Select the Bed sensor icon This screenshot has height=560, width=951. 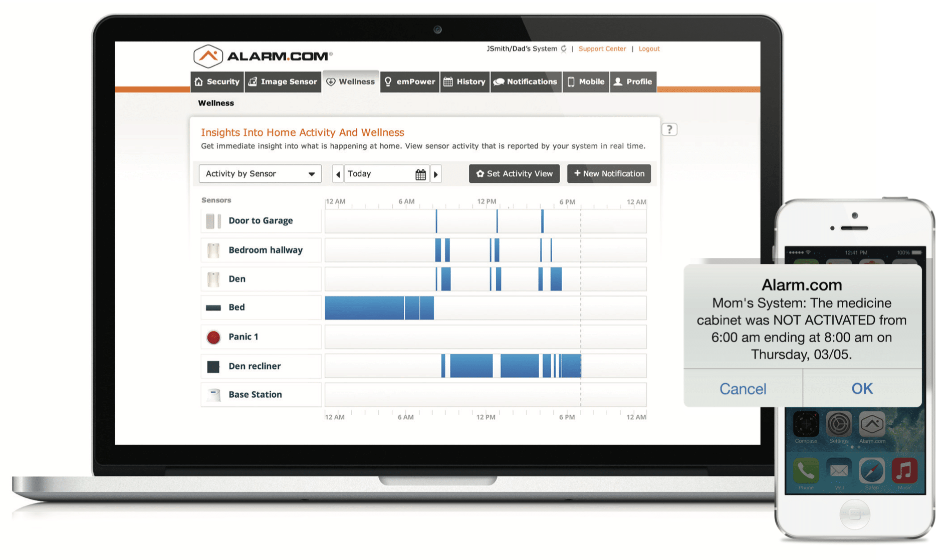(213, 308)
